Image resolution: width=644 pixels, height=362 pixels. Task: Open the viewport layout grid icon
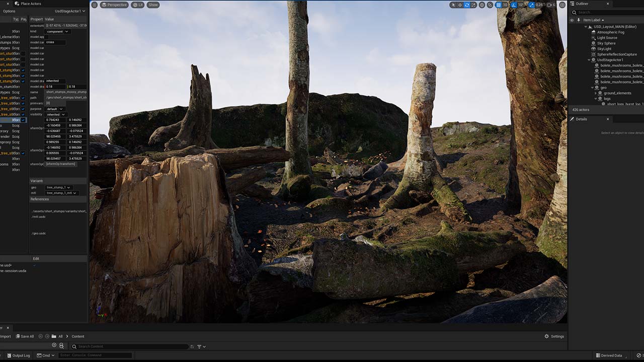562,5
